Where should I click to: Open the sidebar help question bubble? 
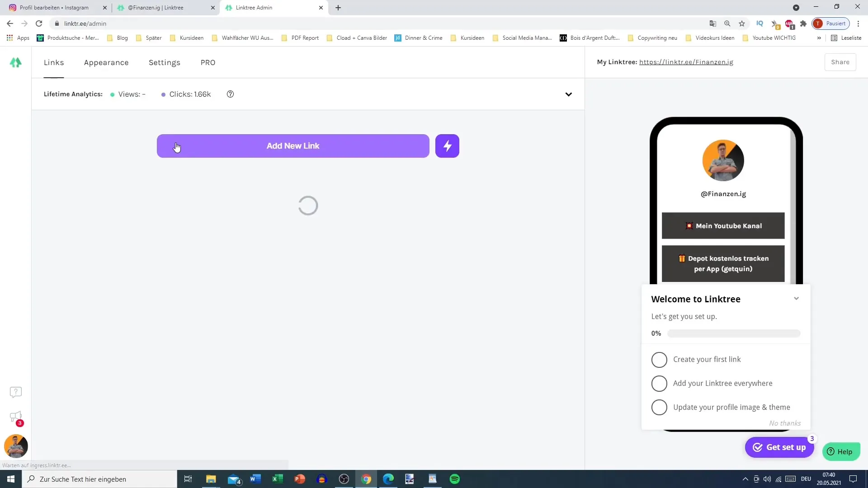[x=16, y=392]
